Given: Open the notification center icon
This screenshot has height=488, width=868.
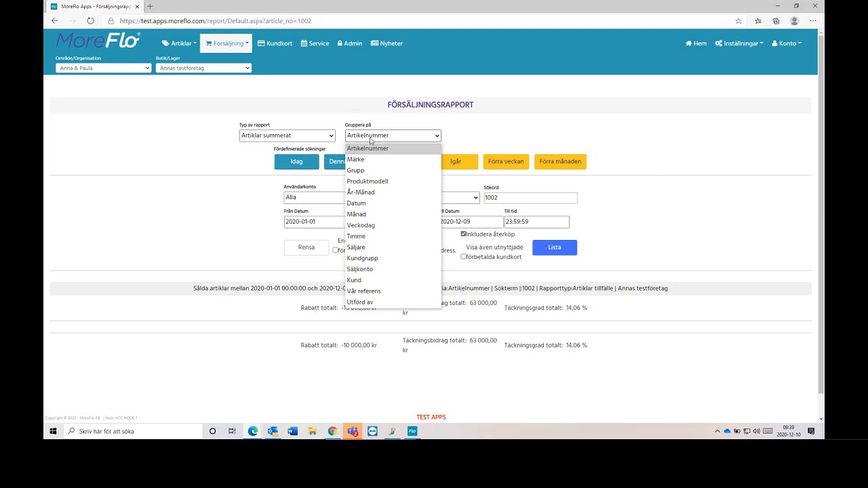Looking at the screenshot, I should click(811, 431).
